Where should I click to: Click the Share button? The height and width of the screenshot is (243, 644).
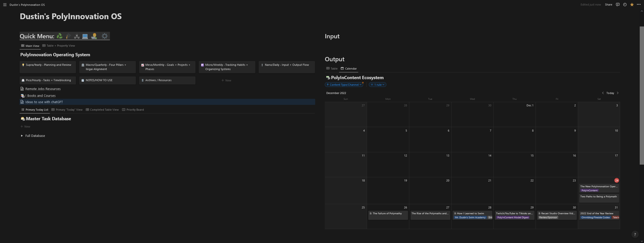tap(608, 5)
